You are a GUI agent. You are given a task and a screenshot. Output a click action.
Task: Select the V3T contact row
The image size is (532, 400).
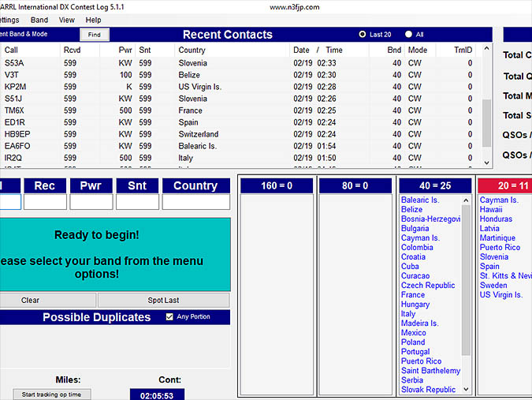(x=240, y=75)
